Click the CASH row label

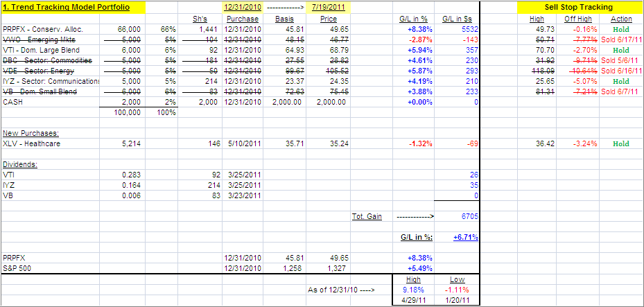(12, 102)
